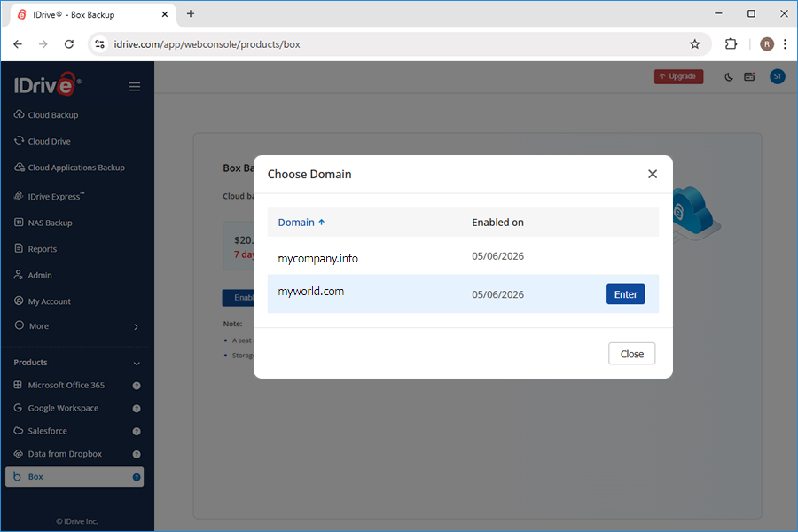
Task: Click the Enter button for myworld.com
Action: pyautogui.click(x=625, y=294)
